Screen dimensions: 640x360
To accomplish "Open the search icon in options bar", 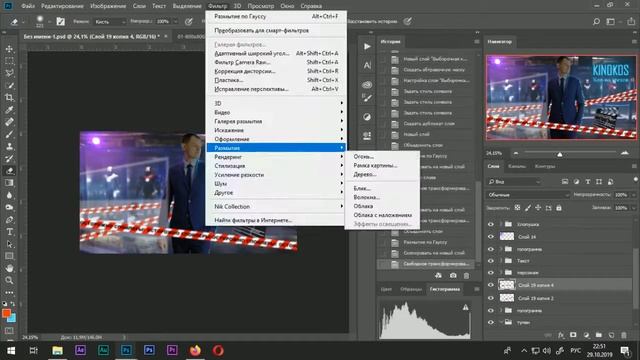I will point(596,22).
